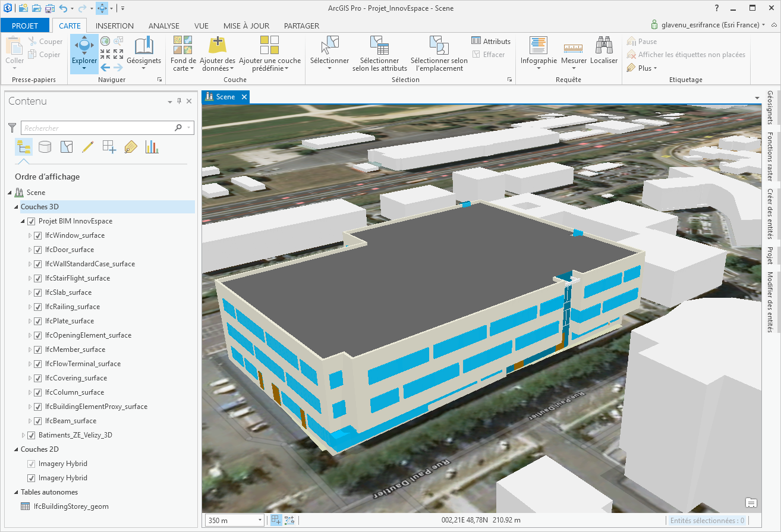Click the full extent globe icon
The height and width of the screenshot is (532, 781).
coord(105,41)
